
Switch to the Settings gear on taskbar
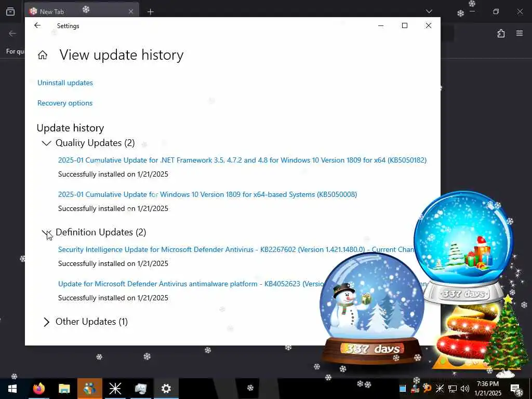[166, 389]
